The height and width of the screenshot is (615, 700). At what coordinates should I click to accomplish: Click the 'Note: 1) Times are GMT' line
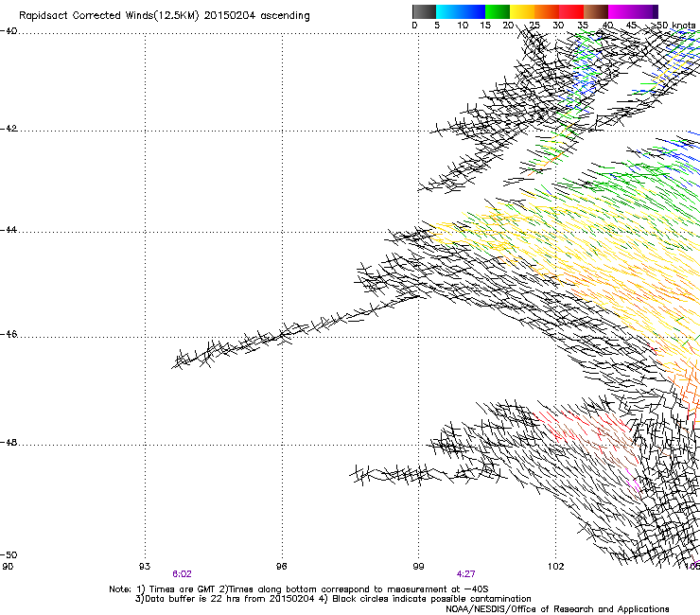click(298, 589)
